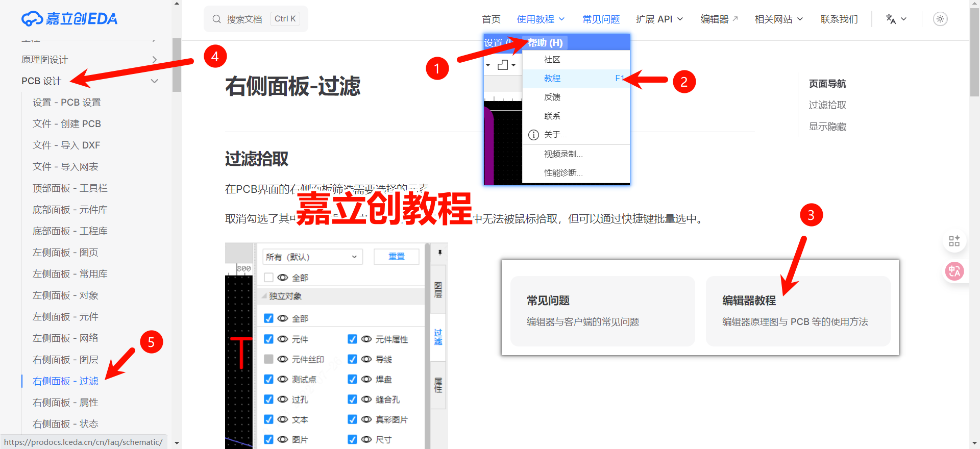Image resolution: width=980 pixels, height=449 pixels.
Task: Check the top 全部 checkbox
Action: point(268,278)
